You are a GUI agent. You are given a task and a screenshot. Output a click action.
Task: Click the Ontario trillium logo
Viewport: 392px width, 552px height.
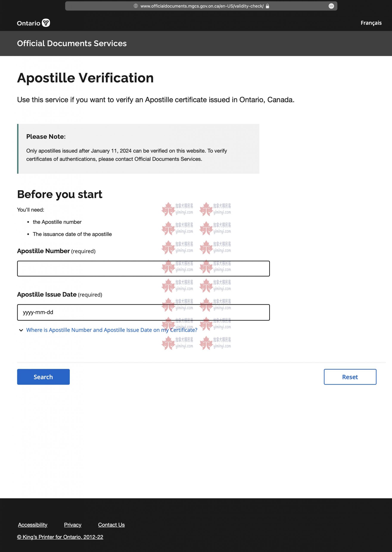coord(46,23)
